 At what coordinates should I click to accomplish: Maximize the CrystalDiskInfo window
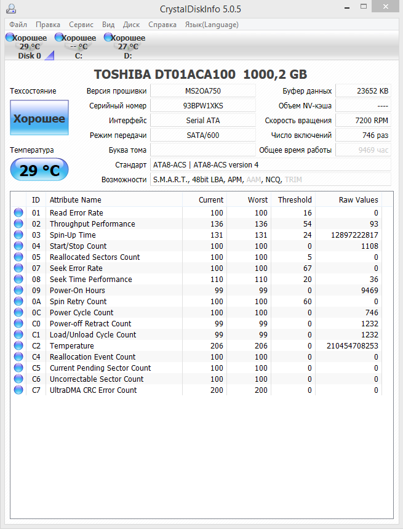pyautogui.click(x=364, y=6)
